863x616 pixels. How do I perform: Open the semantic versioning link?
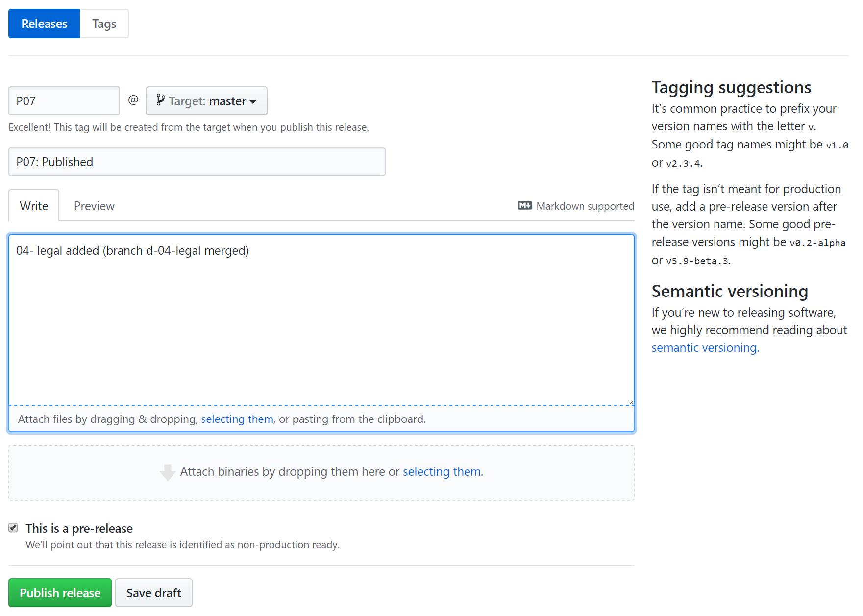tap(704, 347)
